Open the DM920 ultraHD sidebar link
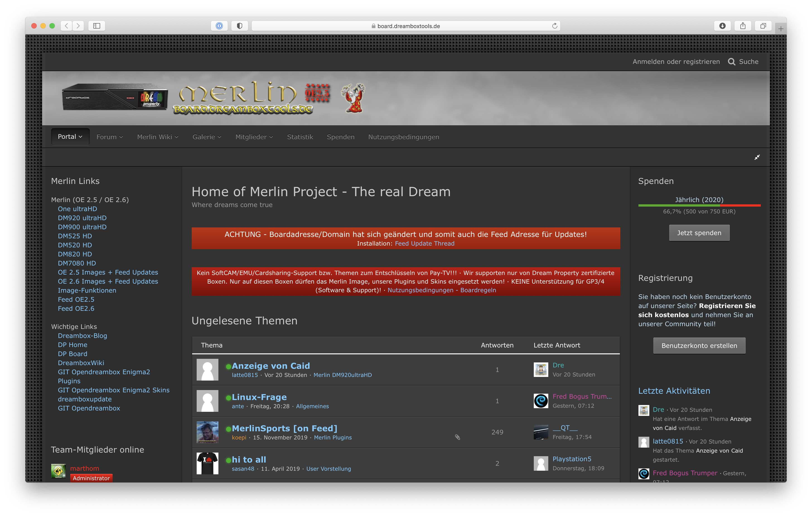 coord(82,218)
